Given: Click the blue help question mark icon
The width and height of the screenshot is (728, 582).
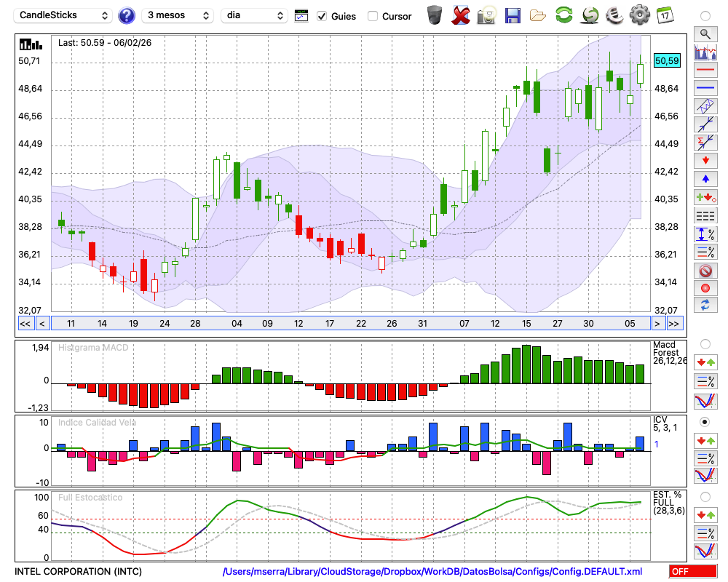Looking at the screenshot, I should (x=127, y=15).
